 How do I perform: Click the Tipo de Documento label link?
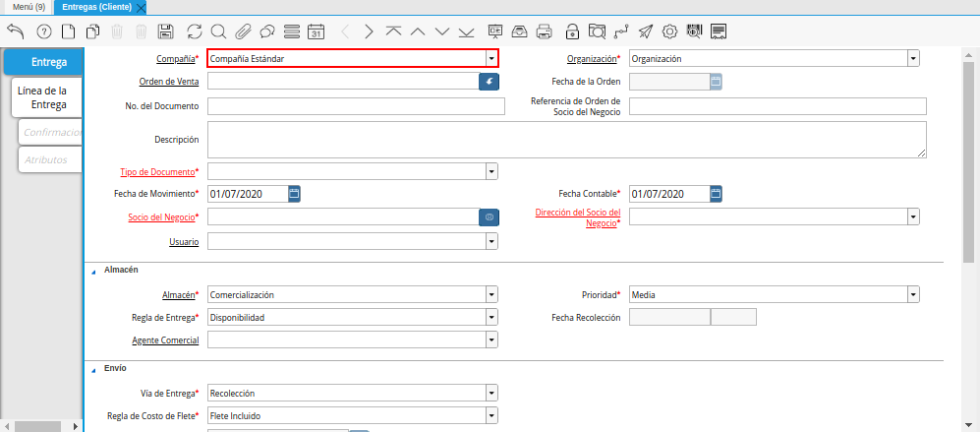tap(157, 171)
